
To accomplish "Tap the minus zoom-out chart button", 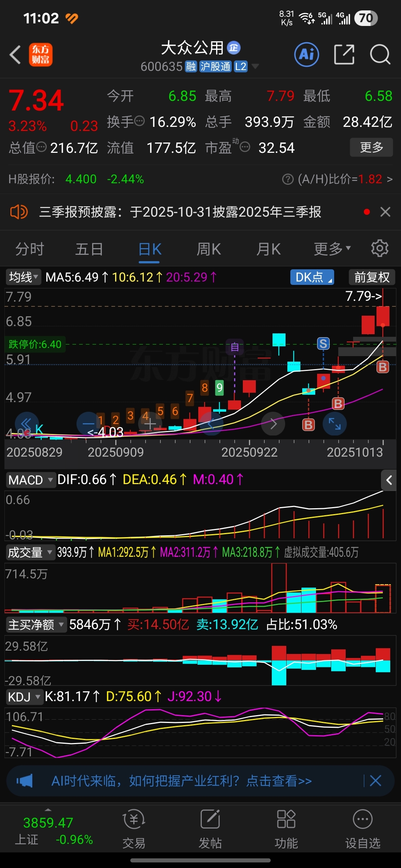I will 88,424.
